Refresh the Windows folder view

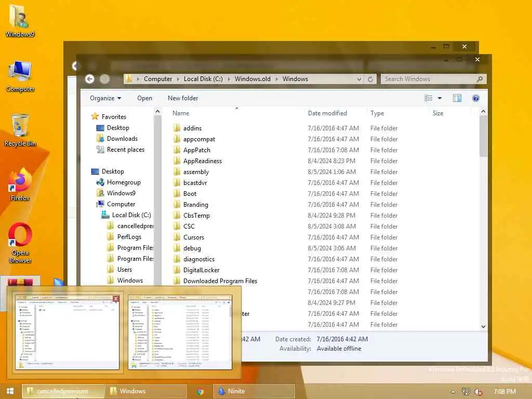[x=370, y=79]
